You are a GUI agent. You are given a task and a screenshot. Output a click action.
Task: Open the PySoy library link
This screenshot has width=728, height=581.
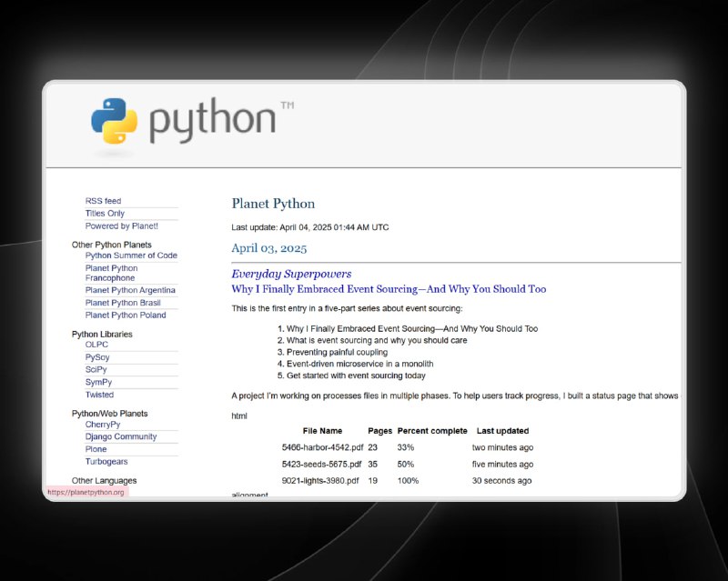(97, 357)
